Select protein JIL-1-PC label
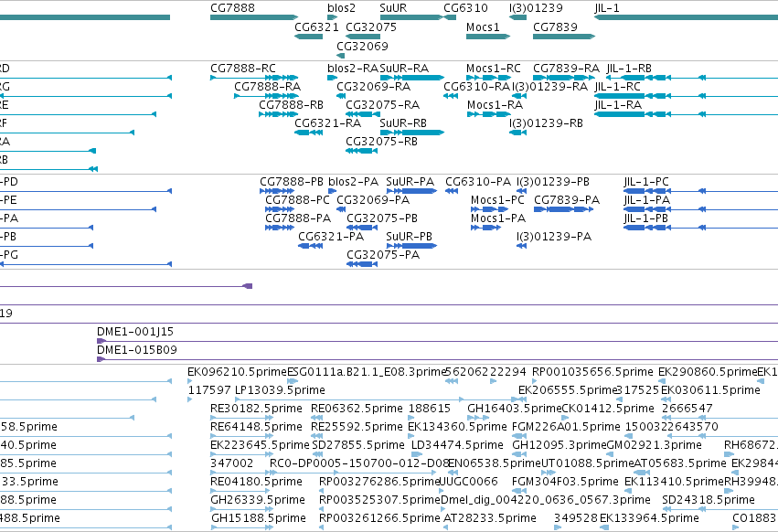The image size is (778, 532). click(646, 182)
